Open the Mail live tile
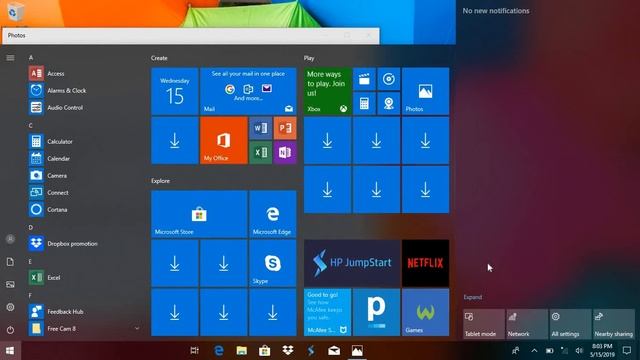This screenshot has width=640, height=360. coord(248,91)
